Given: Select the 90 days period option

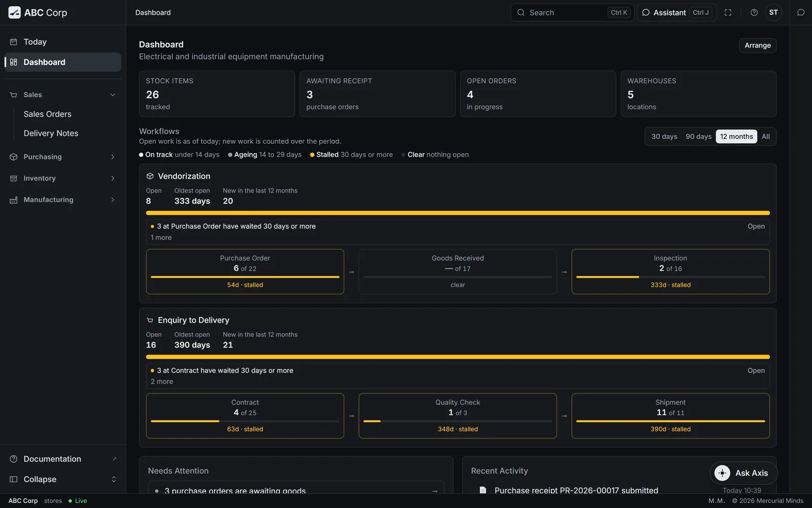Looking at the screenshot, I should point(699,137).
